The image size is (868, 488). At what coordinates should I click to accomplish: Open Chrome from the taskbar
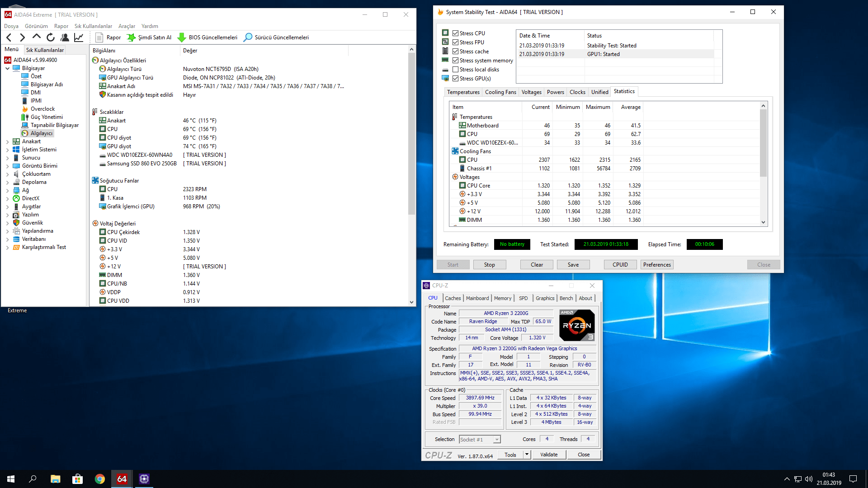tap(100, 479)
